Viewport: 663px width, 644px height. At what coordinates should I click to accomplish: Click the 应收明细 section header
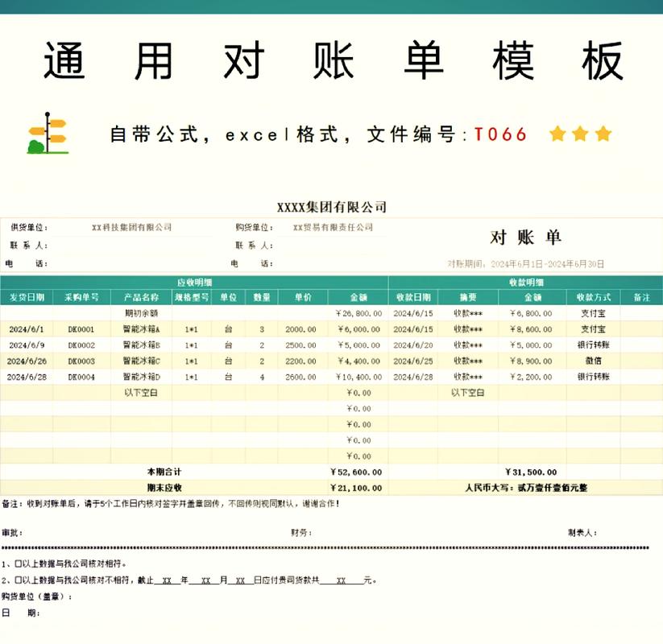194,283
